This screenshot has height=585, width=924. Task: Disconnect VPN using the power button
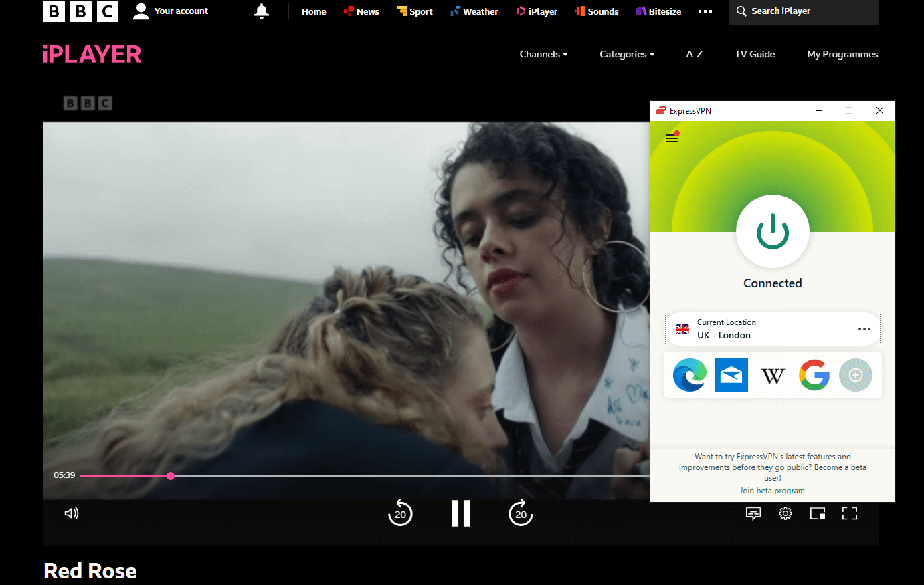[x=773, y=232]
